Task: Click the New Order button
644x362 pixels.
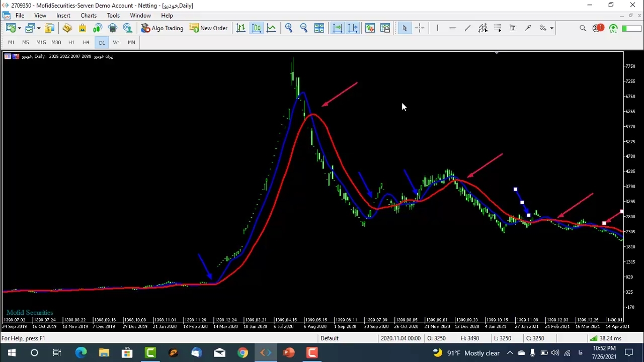Action: tap(208, 28)
